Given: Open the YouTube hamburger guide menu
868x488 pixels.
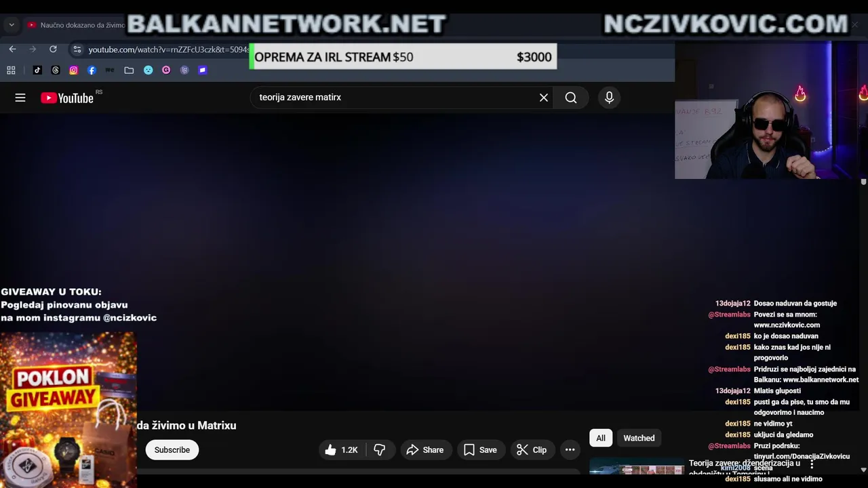Looking at the screenshot, I should 20,98.
